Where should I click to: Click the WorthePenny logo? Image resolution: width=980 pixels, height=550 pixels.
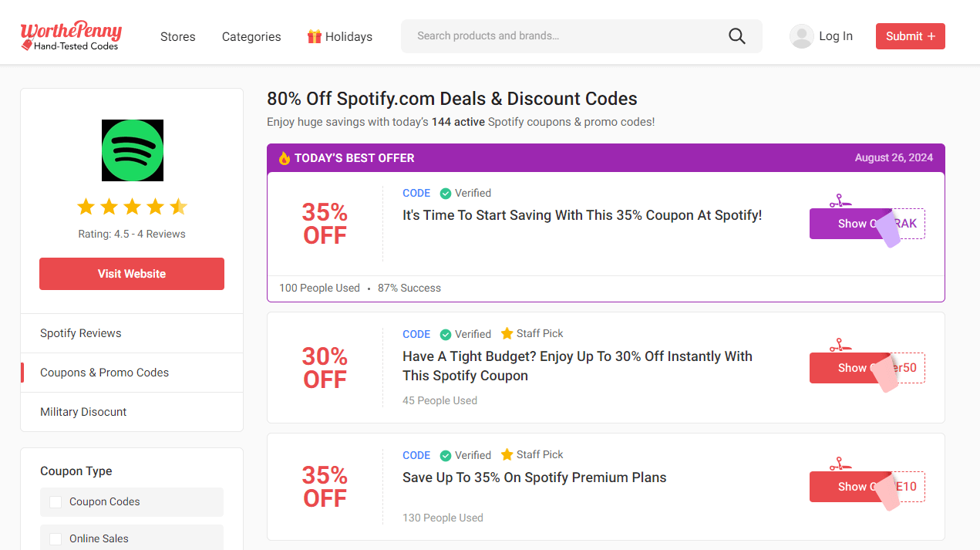point(71,35)
